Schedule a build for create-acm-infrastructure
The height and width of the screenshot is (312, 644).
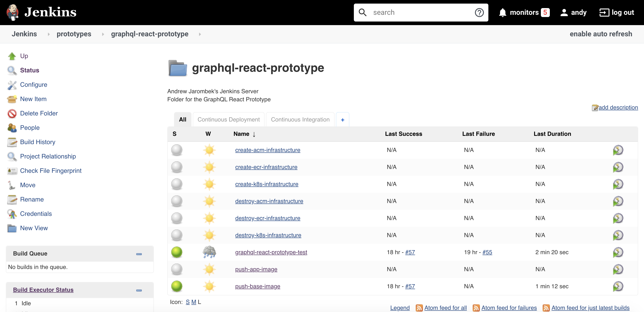click(618, 150)
